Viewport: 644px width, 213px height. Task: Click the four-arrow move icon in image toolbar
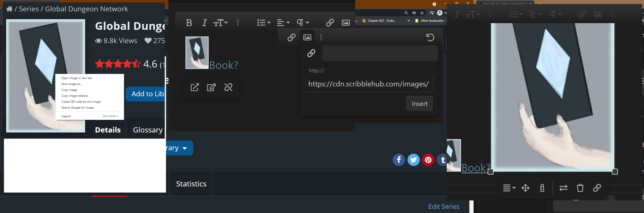(x=526, y=188)
